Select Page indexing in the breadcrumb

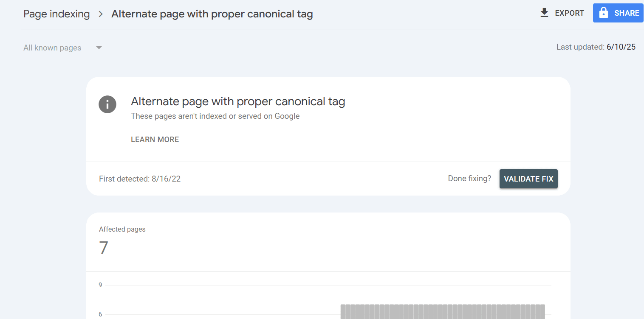click(56, 14)
